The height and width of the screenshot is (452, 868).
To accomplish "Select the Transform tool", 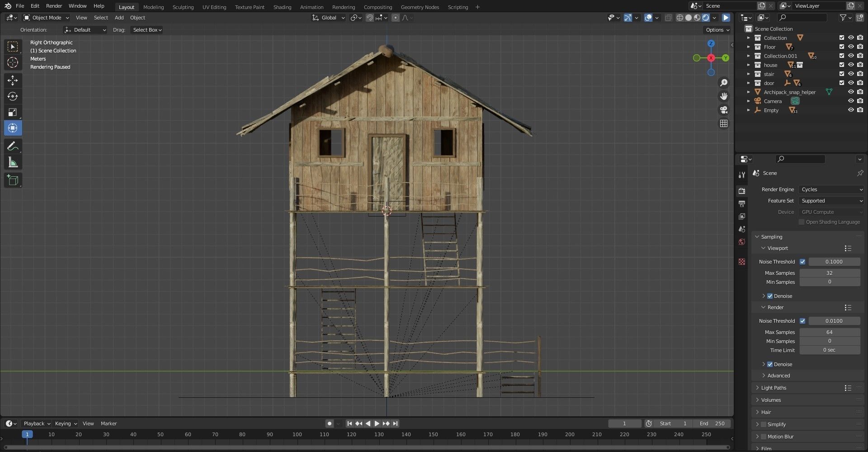I will (x=13, y=128).
